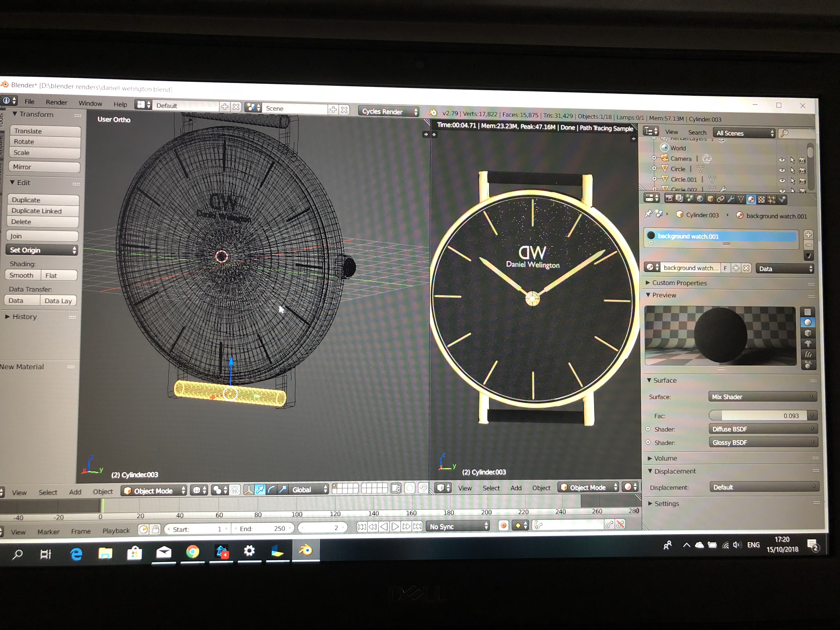Expand the Camera tree node in outliner

(x=654, y=158)
